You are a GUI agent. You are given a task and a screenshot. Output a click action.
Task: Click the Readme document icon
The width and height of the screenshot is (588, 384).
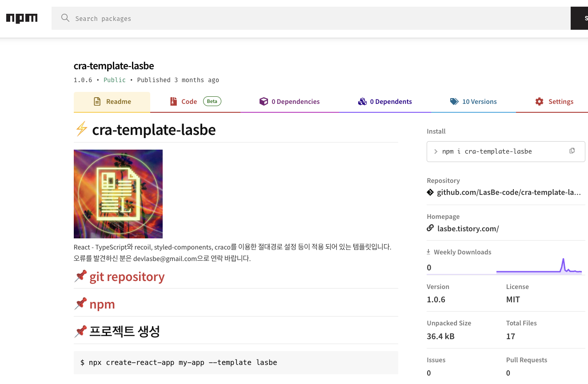coord(97,102)
